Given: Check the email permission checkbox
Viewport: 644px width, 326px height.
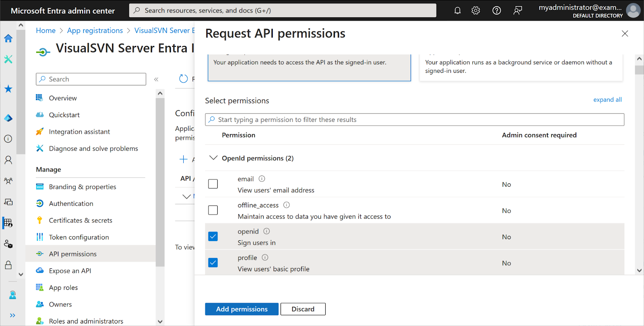Looking at the screenshot, I should 213,184.
